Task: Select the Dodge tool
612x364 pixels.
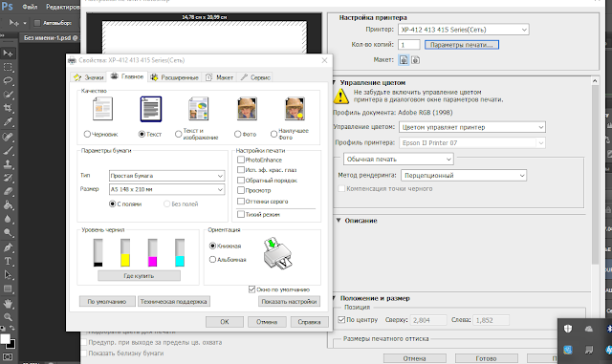Action: [x=8, y=233]
